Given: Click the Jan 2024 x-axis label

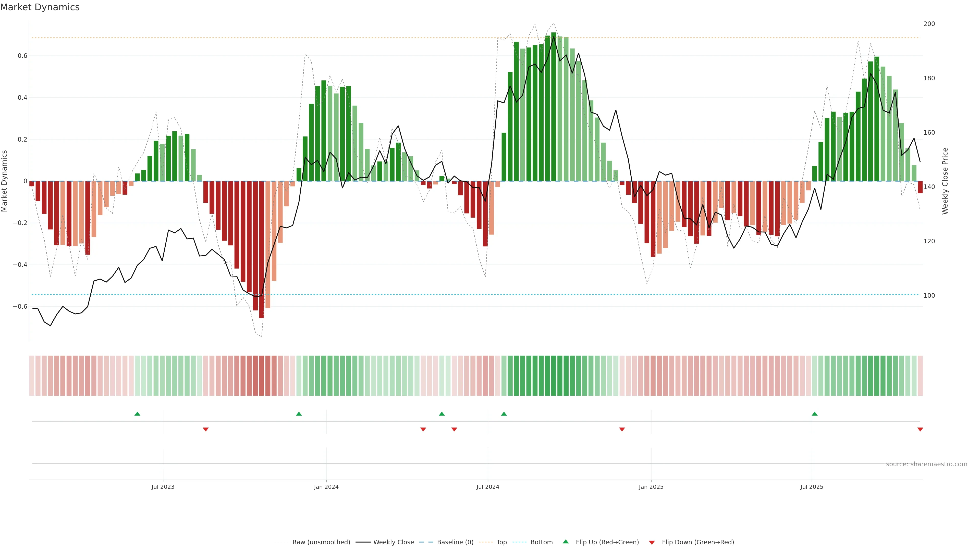Looking at the screenshot, I should pos(326,487).
